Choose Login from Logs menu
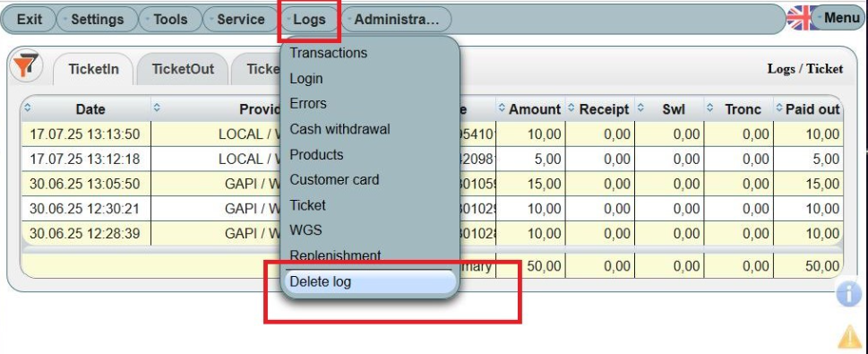Viewport: 868px width, 354px height. pos(306,79)
